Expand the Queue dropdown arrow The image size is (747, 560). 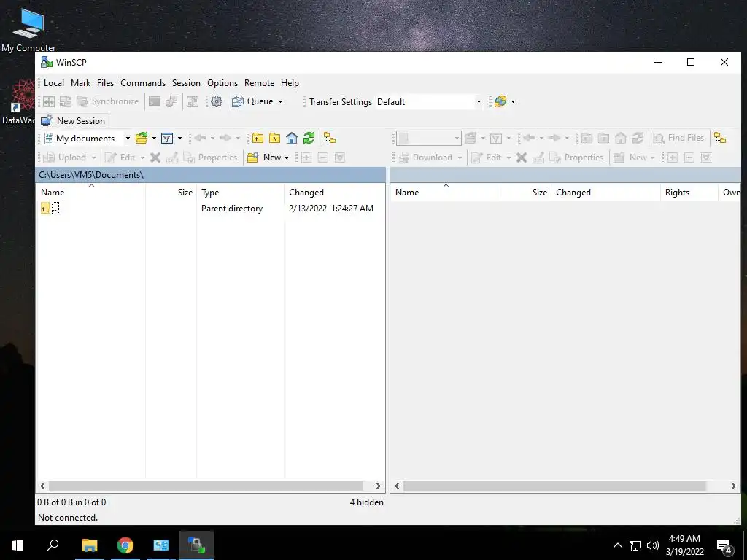coord(281,101)
